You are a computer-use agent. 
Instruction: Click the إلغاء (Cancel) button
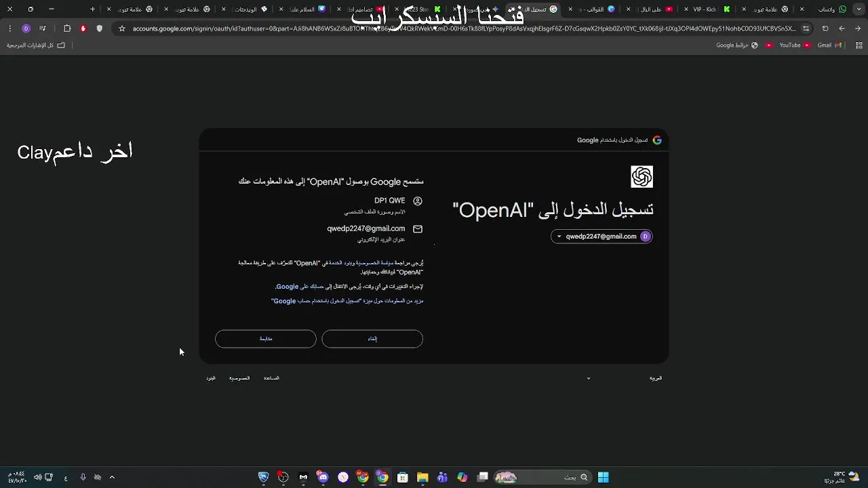372,339
